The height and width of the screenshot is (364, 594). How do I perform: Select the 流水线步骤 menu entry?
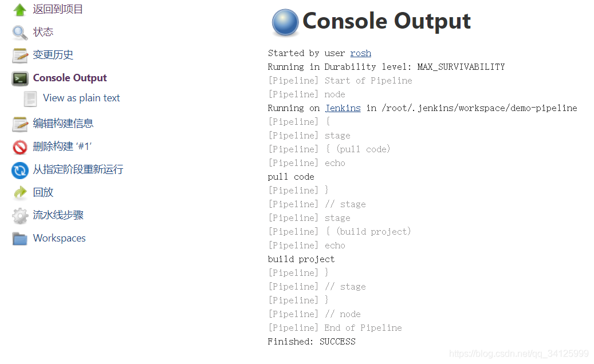tap(58, 215)
